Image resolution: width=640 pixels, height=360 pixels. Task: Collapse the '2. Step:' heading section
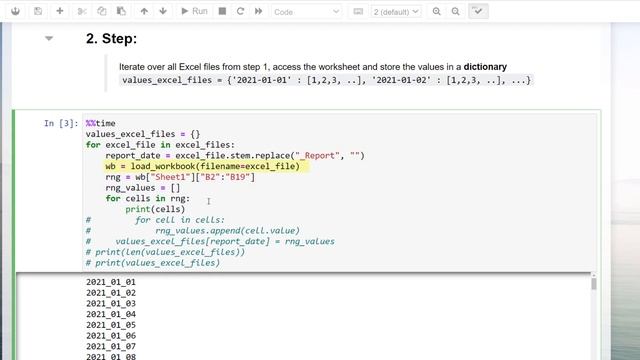(49, 38)
